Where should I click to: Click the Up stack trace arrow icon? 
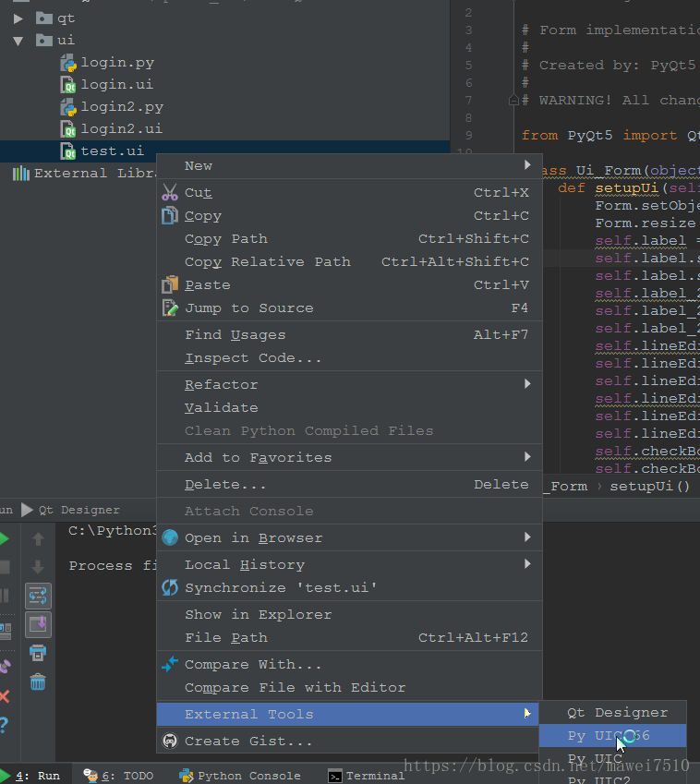[x=38, y=538]
